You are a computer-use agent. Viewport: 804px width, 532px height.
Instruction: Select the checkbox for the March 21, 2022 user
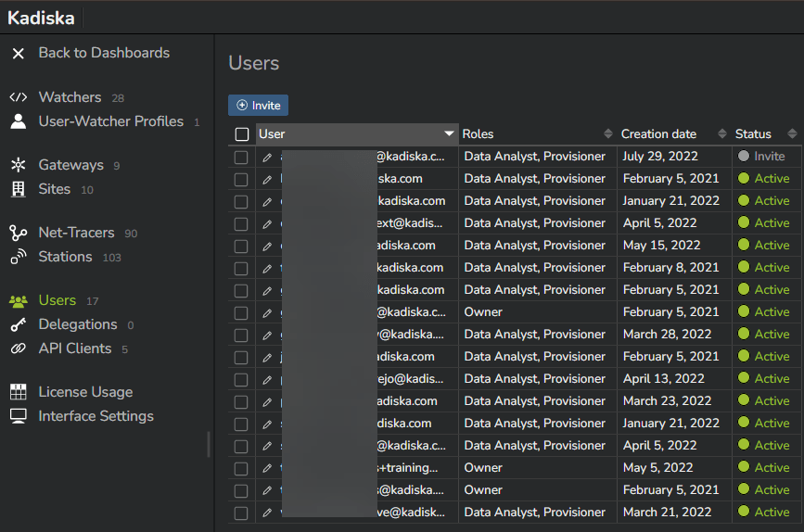241,513
